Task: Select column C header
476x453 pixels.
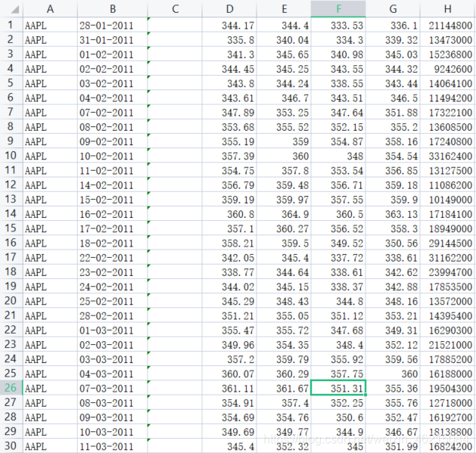Action: 175,9
